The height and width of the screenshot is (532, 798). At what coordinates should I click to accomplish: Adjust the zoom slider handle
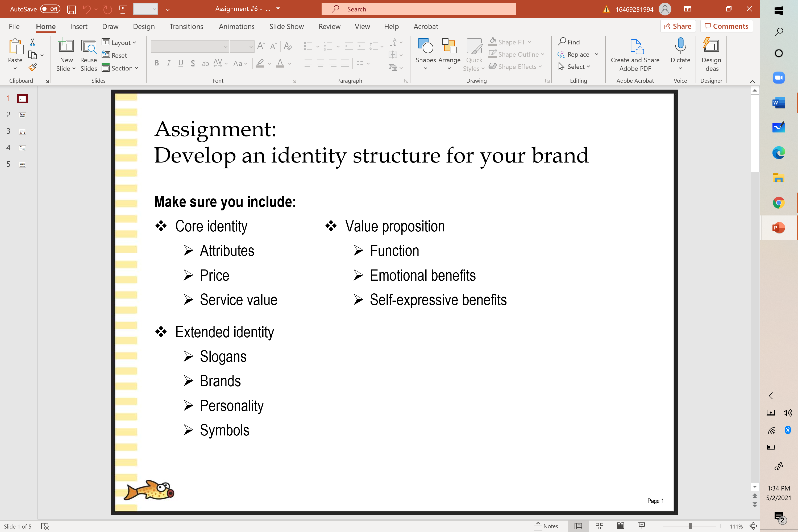(690, 526)
